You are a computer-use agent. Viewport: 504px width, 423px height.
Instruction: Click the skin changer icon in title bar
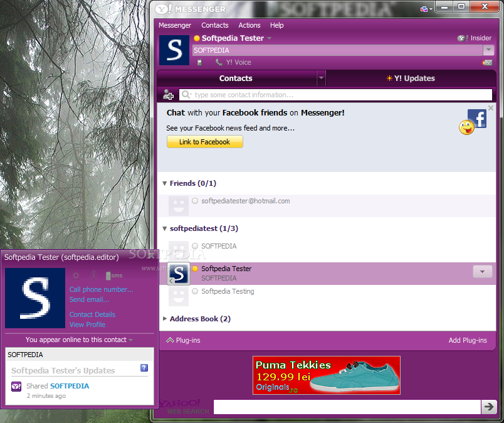[x=424, y=9]
